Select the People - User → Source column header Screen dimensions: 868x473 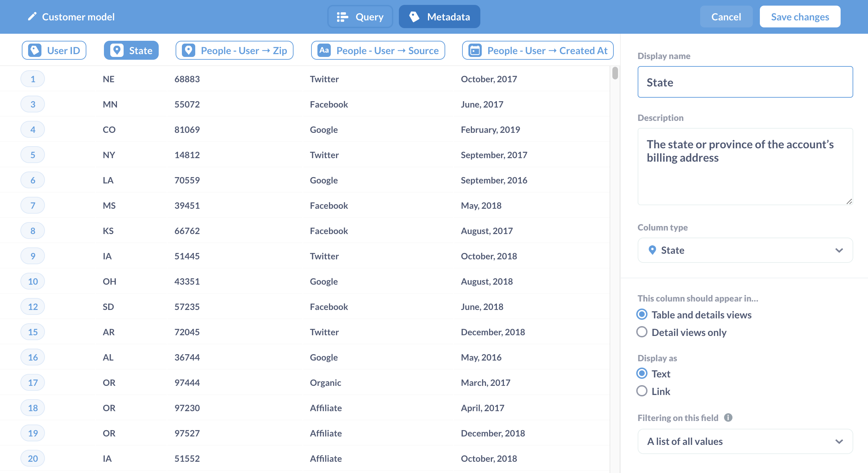click(378, 50)
